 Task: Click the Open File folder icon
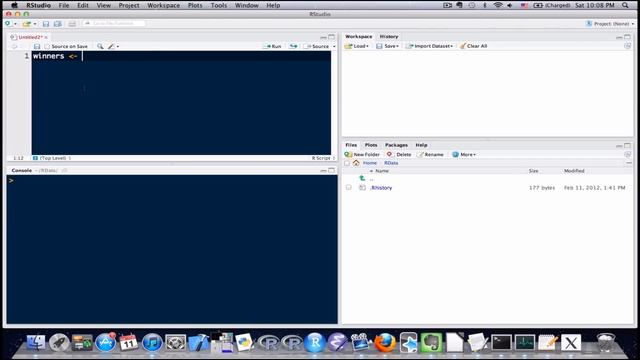click(27, 24)
